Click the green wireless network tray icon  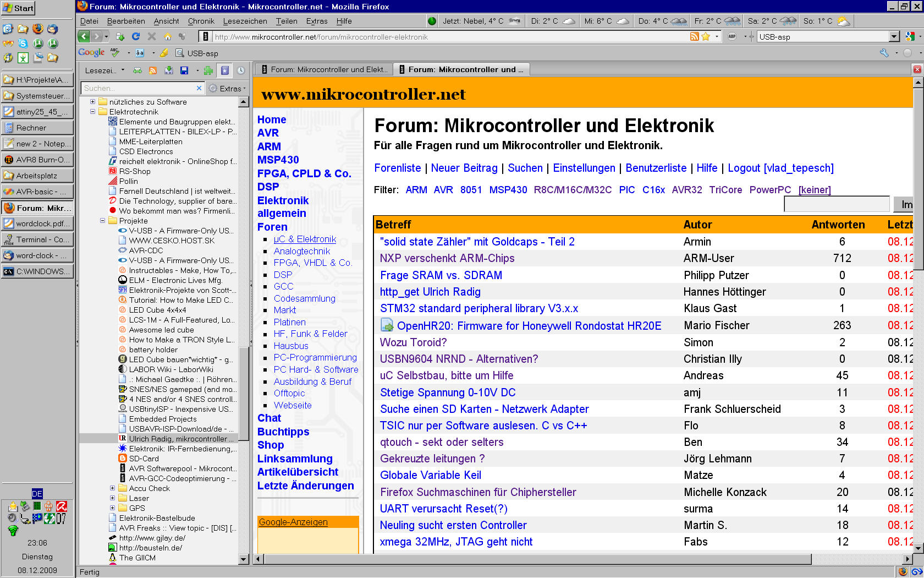13,531
